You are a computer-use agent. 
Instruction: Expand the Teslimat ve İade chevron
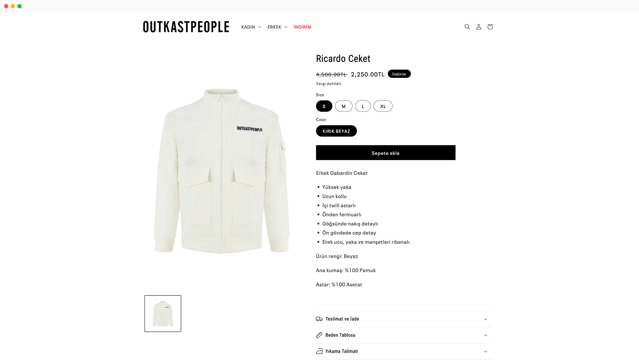[486, 319]
